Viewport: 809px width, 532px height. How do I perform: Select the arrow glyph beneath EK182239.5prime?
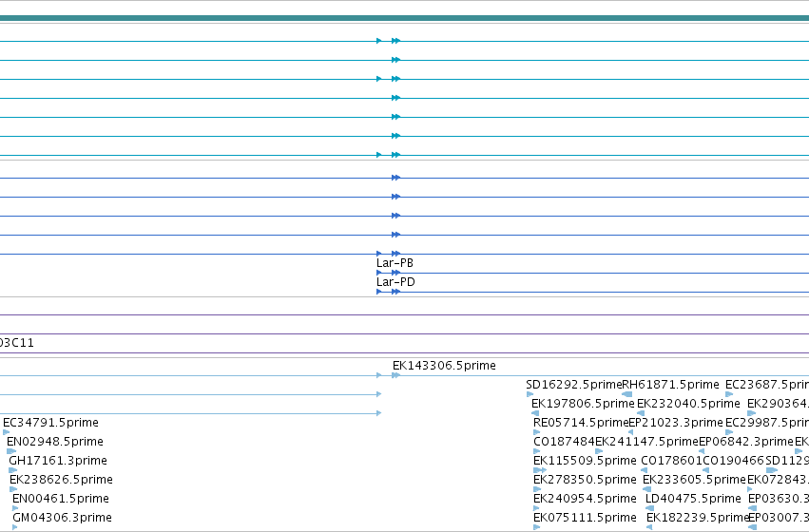(x=649, y=527)
